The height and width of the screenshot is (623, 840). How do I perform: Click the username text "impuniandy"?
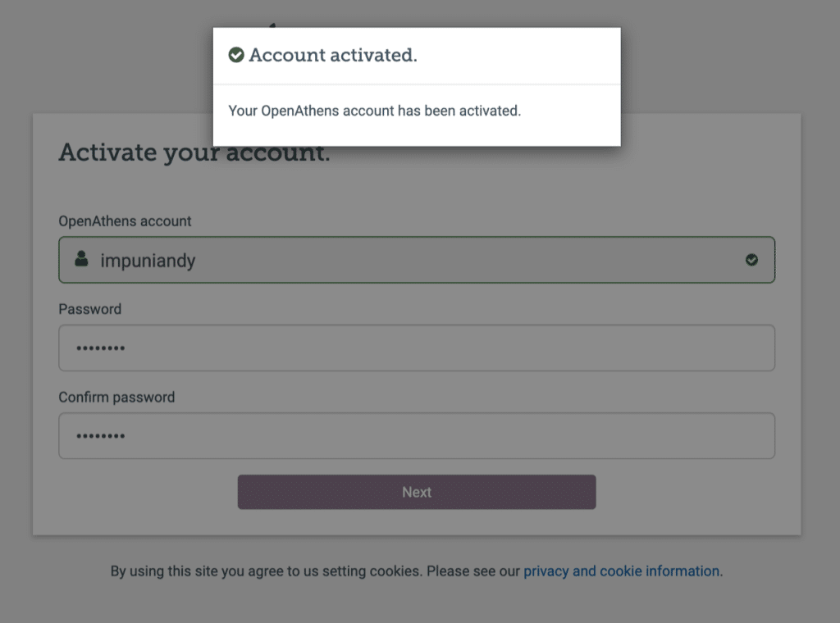point(148,261)
